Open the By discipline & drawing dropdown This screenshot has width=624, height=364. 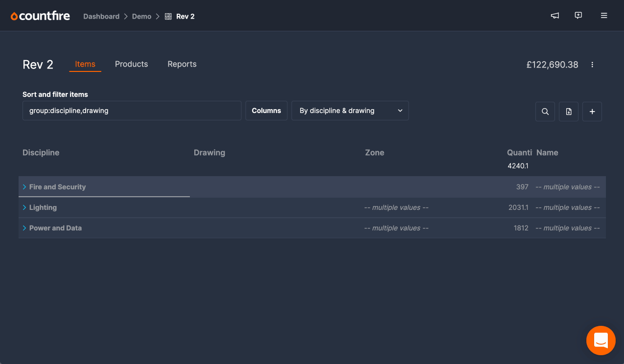coord(350,110)
